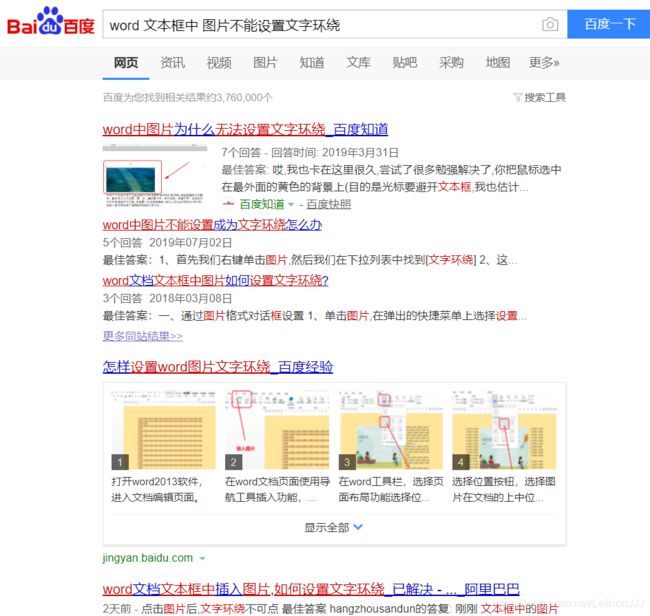Click the jingyan.baidu.com source URL
Viewport: 650px width, 616px height.
pos(148,558)
